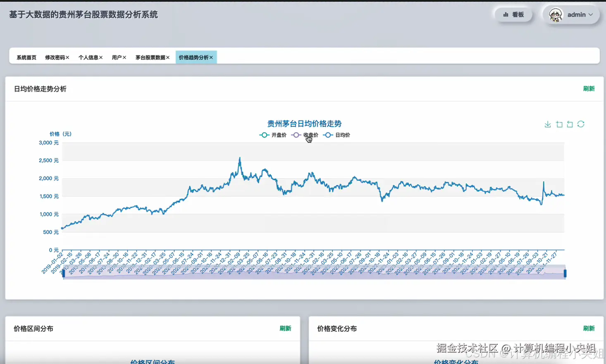Viewport: 606px width, 364px height.
Task: Click the green 刷新 icon in 价格区间分布 panel
Action: pyautogui.click(x=286, y=328)
